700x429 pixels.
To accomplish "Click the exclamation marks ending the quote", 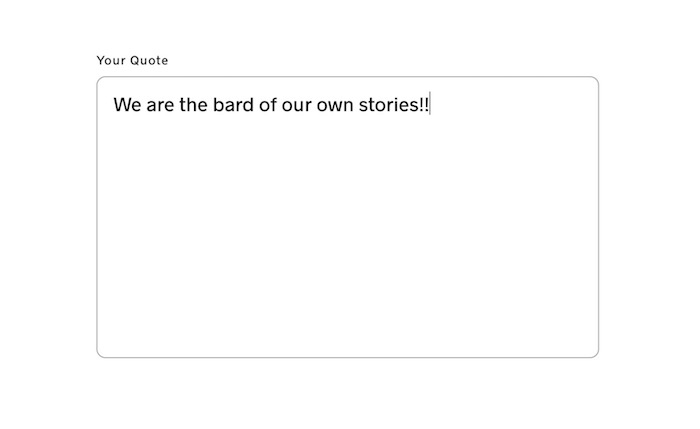I will tap(424, 105).
